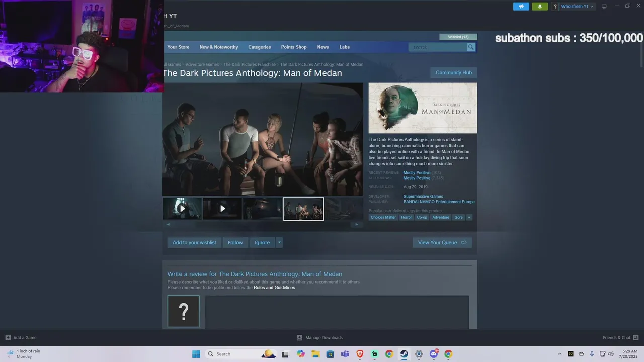Click the store search magnifier icon
Viewport: 644px width, 362px height.
471,47
